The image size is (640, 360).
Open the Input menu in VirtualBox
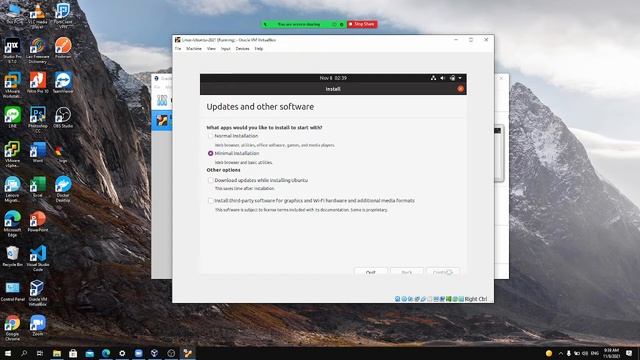[226, 49]
